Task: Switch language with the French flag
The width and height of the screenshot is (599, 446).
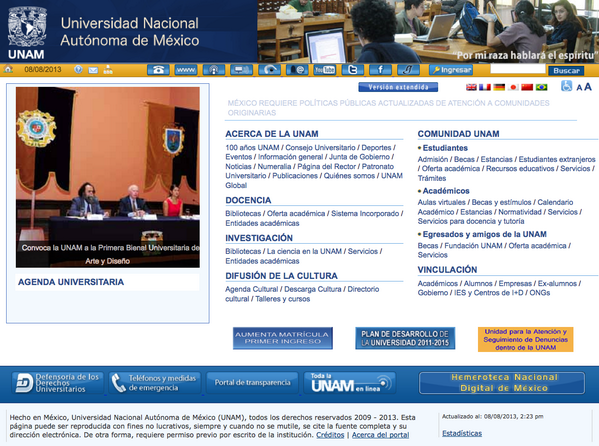Action: pos(485,87)
